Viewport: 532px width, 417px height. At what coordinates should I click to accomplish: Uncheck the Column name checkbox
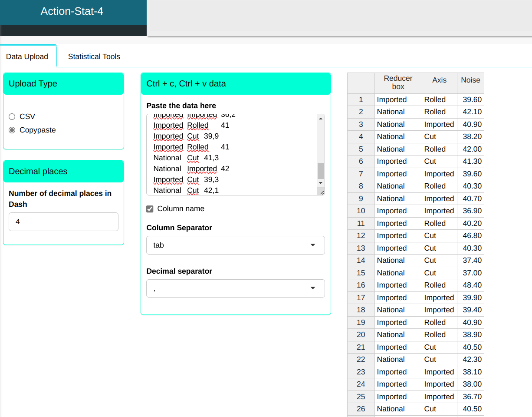click(150, 209)
